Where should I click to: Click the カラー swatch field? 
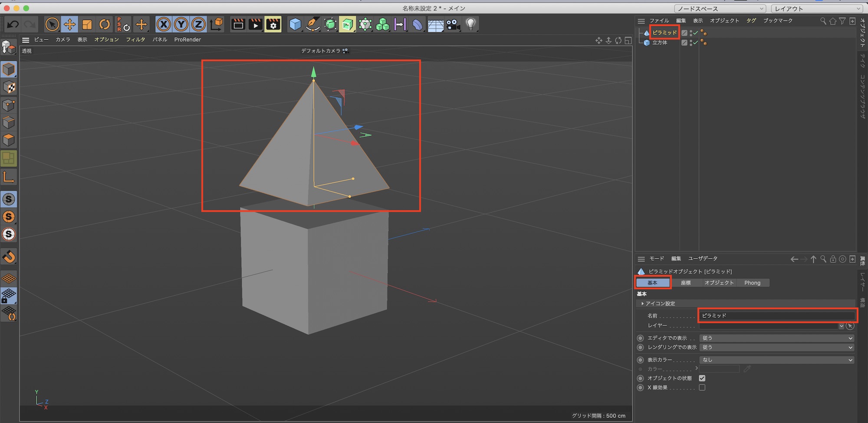pyautogui.click(x=719, y=369)
